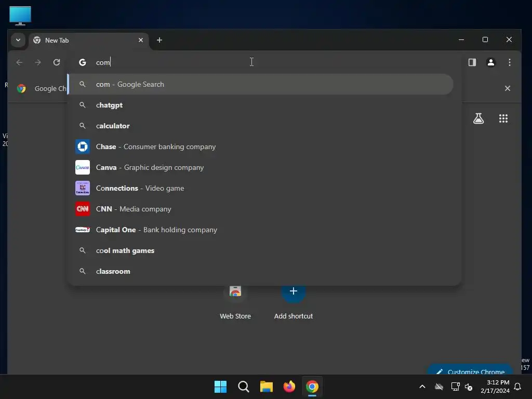Click the desktop monitor icon
The height and width of the screenshot is (399, 532).
pos(20,16)
